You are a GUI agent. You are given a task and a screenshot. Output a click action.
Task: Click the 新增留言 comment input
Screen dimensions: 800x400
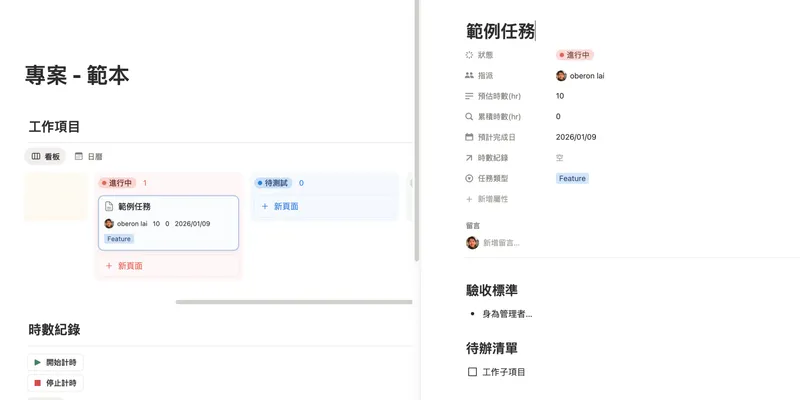click(502, 243)
